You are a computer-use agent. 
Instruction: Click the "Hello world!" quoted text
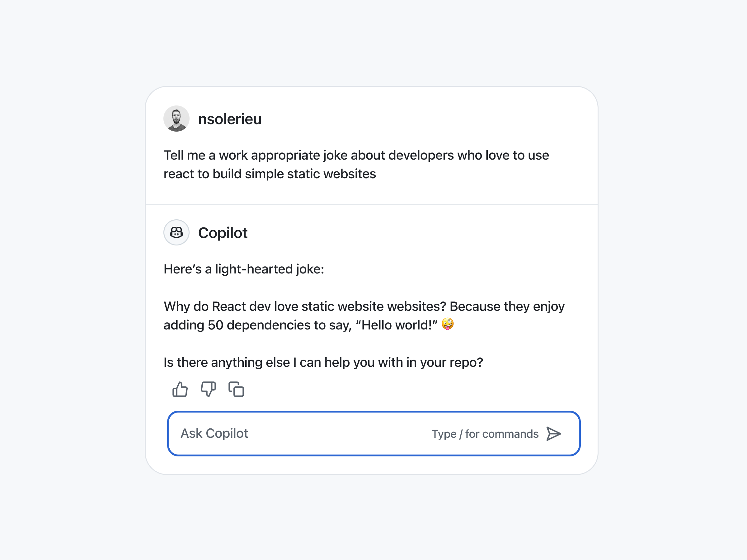point(397,325)
